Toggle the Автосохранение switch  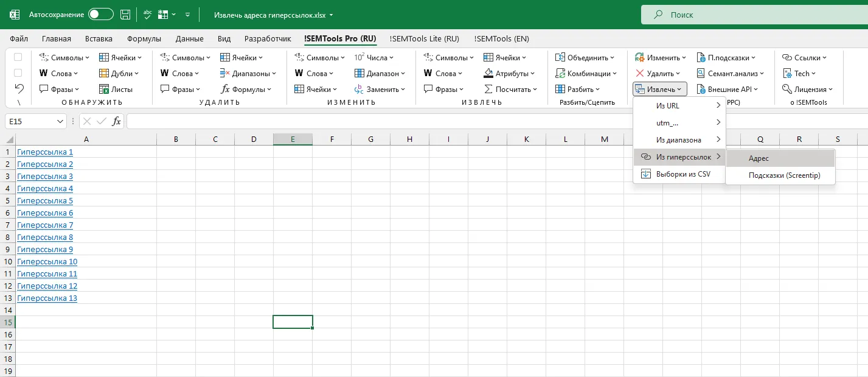[100, 14]
